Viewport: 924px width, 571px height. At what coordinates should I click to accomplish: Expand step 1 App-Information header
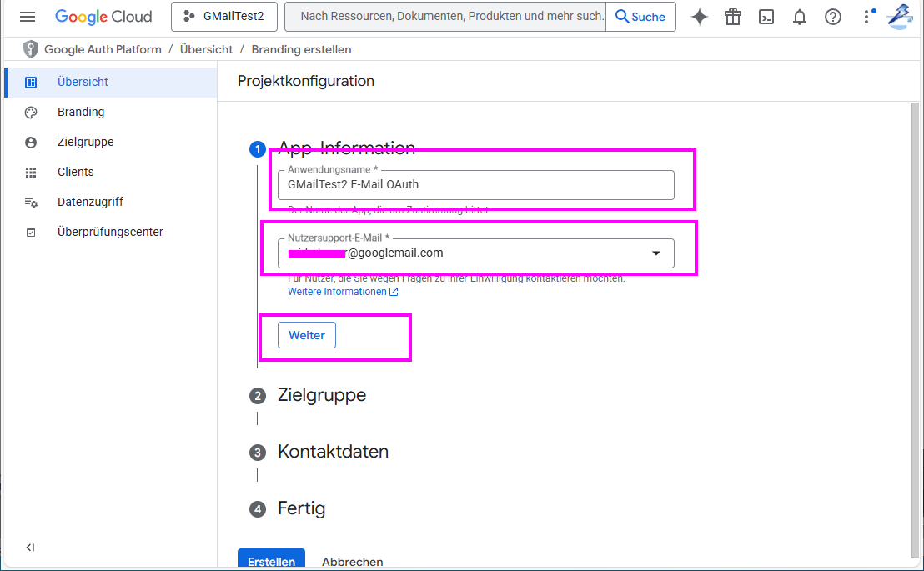(x=347, y=148)
